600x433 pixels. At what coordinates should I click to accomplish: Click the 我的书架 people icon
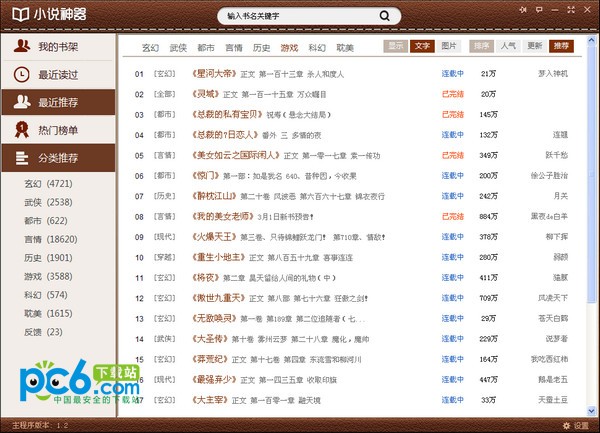(22, 46)
